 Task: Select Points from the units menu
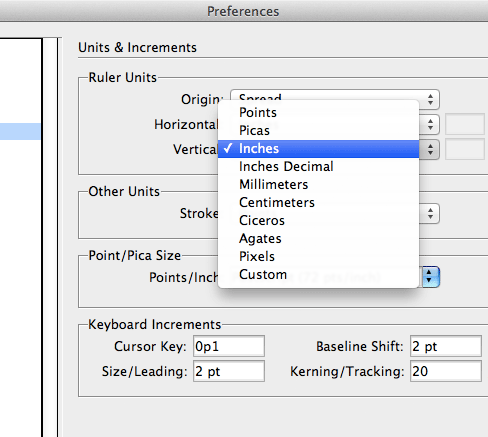click(318, 113)
